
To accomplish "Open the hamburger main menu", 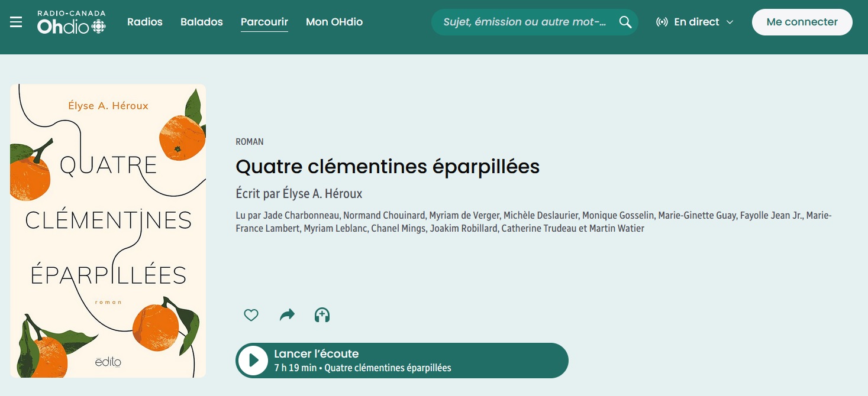I will coord(16,22).
